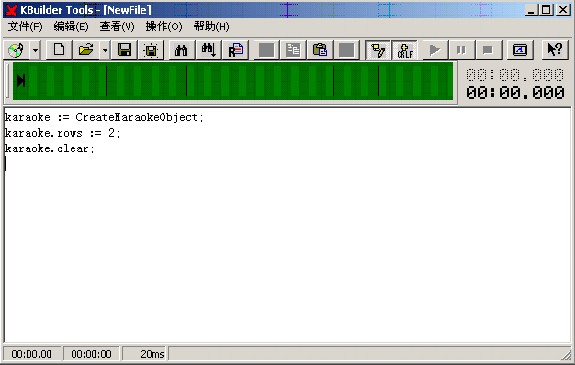This screenshot has width=575, height=365.
Task: Save the file with the floppy disk icon
Action: click(124, 50)
